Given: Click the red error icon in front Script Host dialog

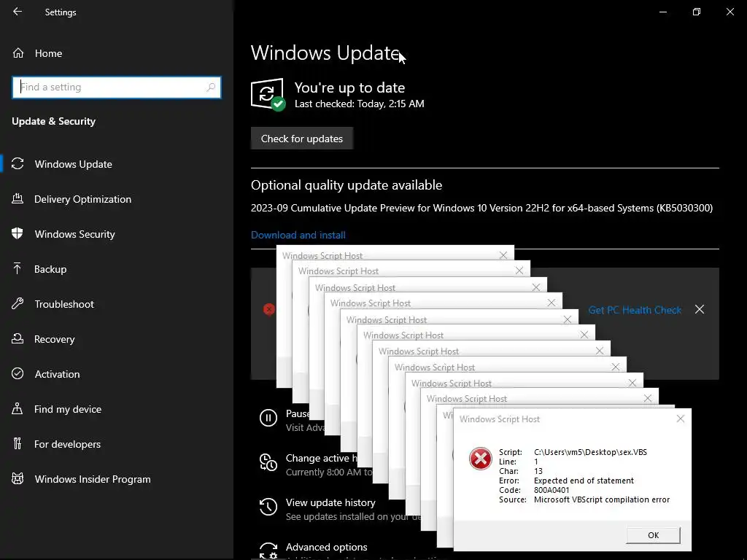Looking at the screenshot, I should 480,459.
